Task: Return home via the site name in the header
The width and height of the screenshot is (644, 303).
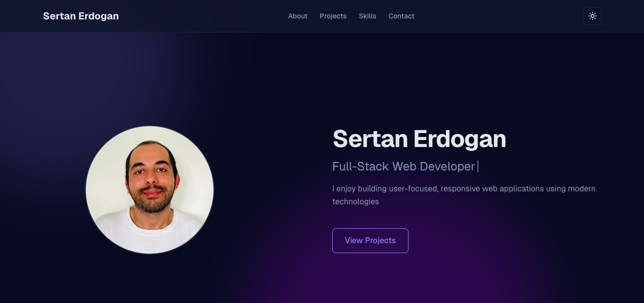Action: (x=81, y=16)
